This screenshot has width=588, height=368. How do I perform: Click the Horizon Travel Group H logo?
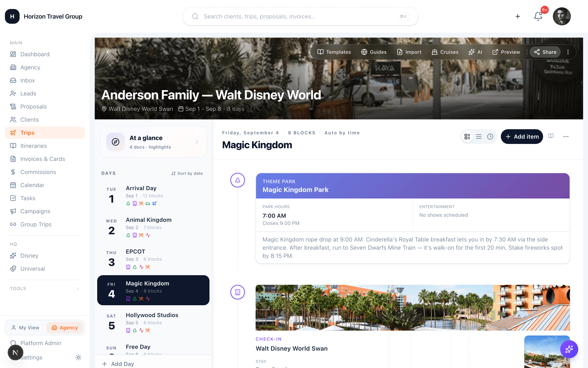(12, 16)
